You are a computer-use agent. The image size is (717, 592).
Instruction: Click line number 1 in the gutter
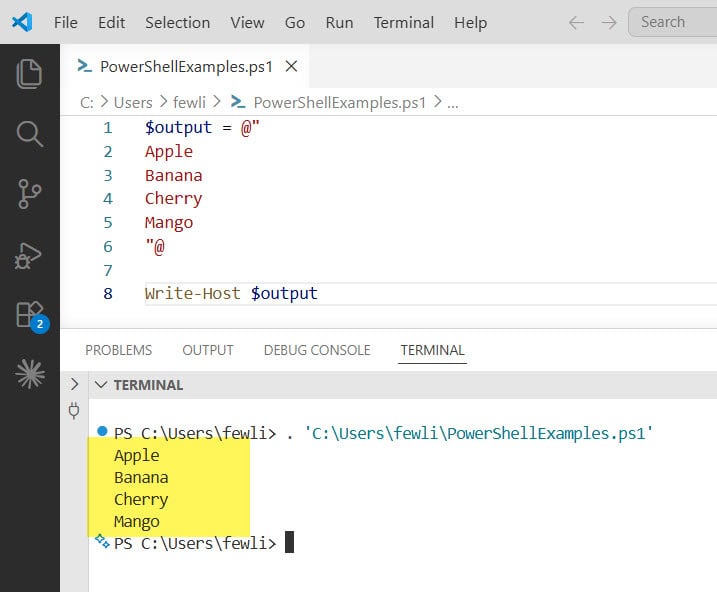[x=108, y=128]
